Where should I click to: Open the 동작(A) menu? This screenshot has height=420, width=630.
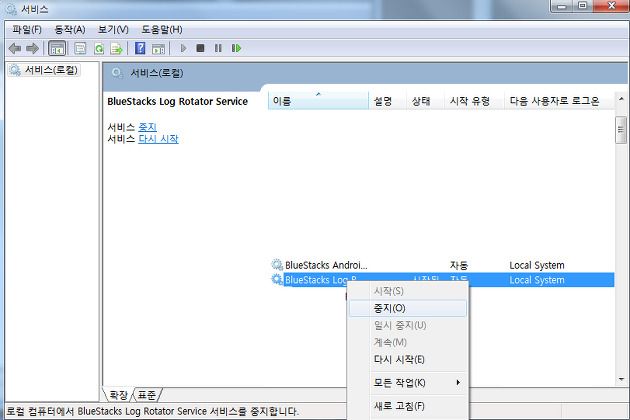(70, 29)
